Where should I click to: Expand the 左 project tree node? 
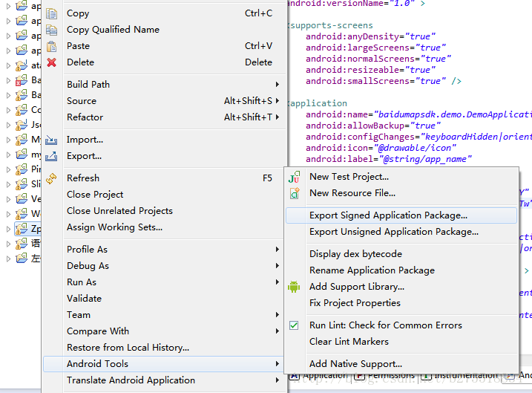click(x=8, y=259)
